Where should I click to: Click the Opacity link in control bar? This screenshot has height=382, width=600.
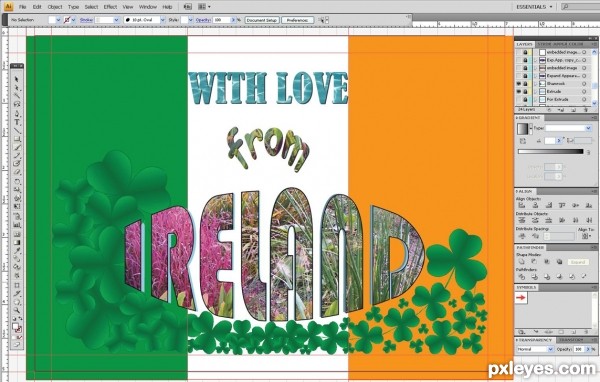tap(203, 20)
